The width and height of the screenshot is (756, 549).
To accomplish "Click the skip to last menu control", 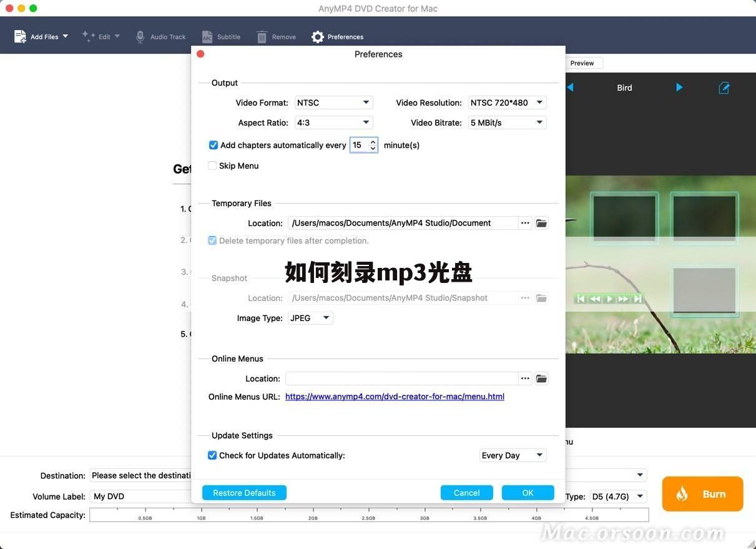I will (637, 299).
